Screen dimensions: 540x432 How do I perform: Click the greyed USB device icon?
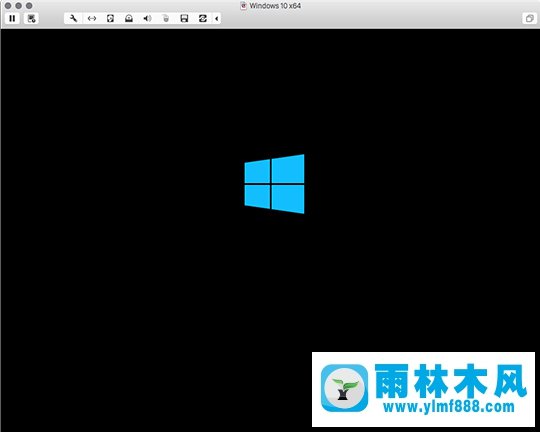[166, 18]
